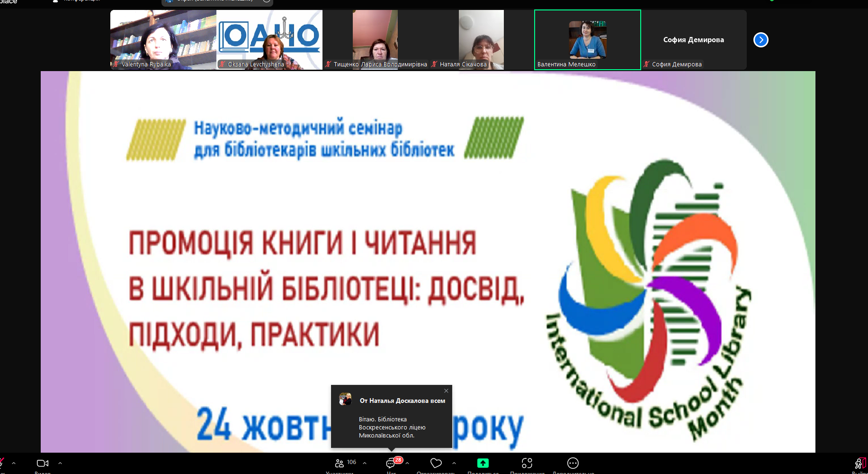Click muted mic icon for Тищенко Лариса
The width and height of the screenshot is (868, 474).
328,64
